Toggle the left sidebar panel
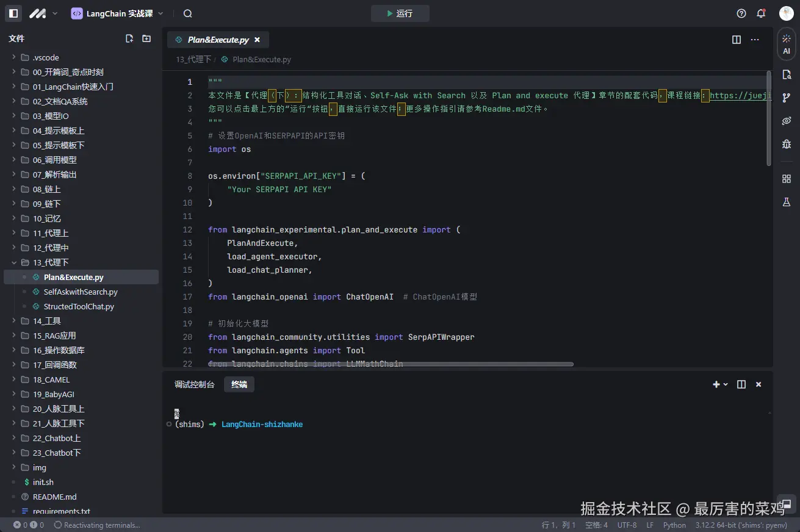800x532 pixels. click(13, 13)
